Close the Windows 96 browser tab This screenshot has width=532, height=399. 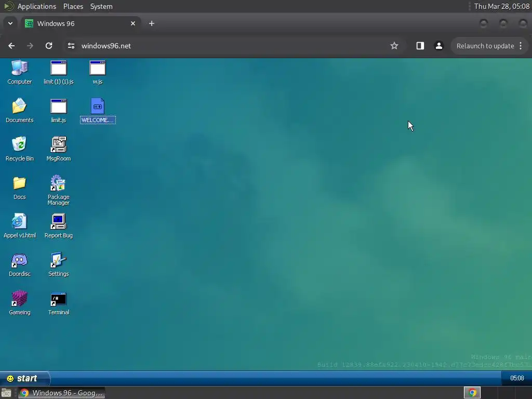[133, 23]
